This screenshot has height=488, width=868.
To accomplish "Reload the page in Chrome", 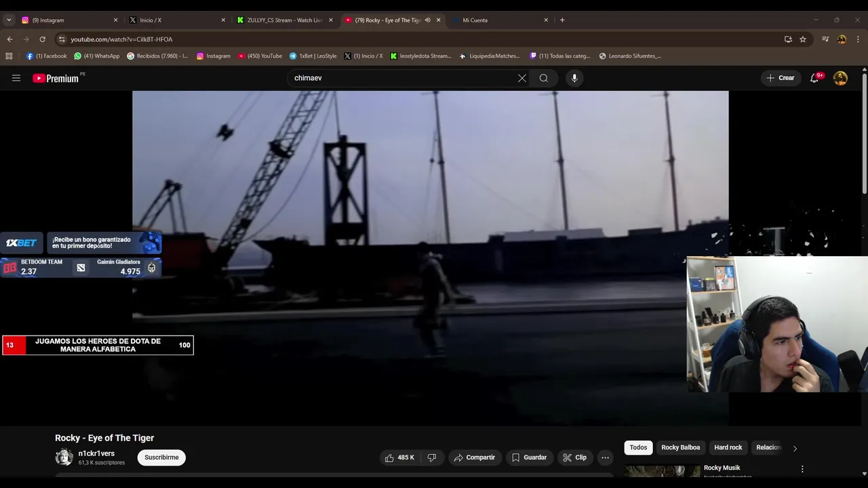I will (x=42, y=39).
